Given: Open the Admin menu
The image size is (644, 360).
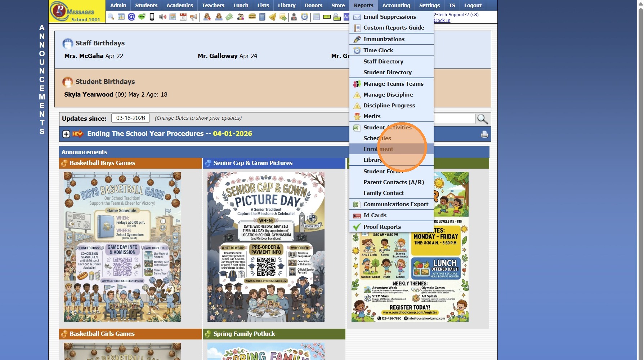Looking at the screenshot, I should click(x=118, y=5).
